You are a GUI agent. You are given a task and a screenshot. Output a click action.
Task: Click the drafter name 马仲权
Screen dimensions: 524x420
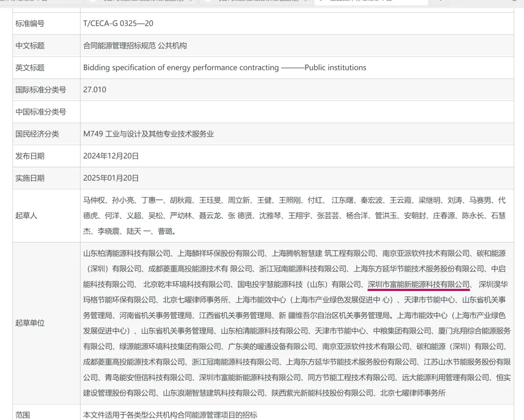point(94,200)
